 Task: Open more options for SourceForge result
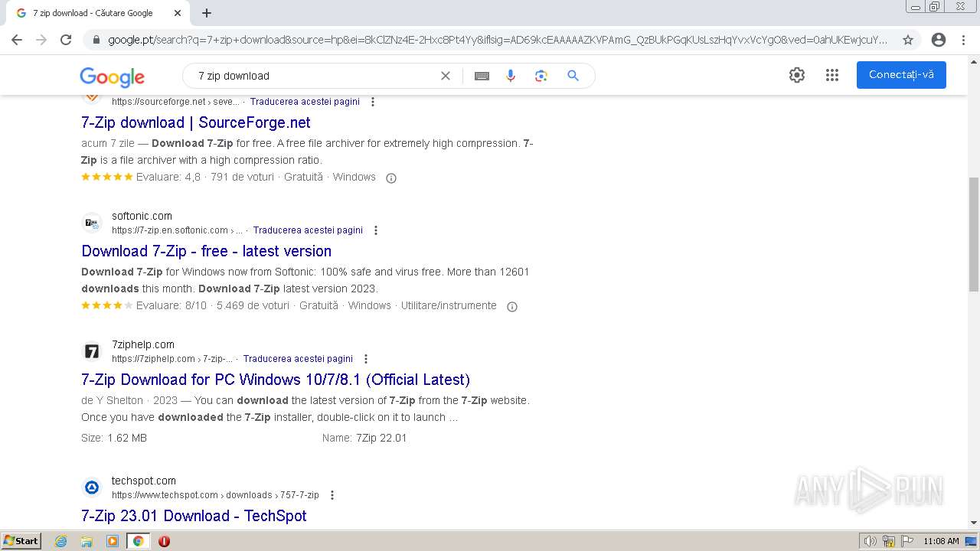pyautogui.click(x=373, y=102)
